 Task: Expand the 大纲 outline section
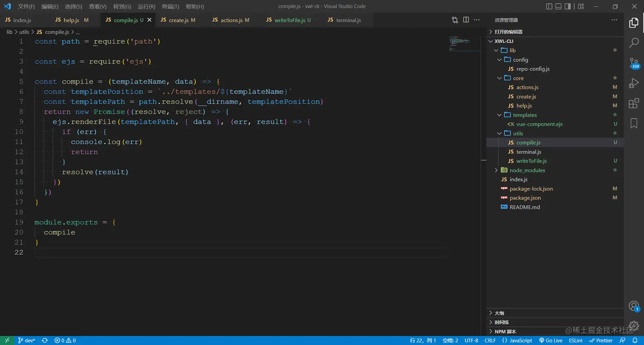[x=555, y=313]
